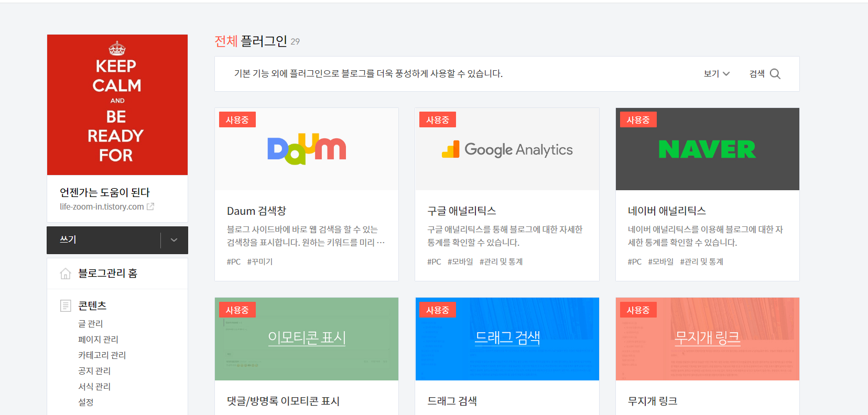Open 설정 under 콘텐츠
Screen dimensions: 868x415
point(86,402)
